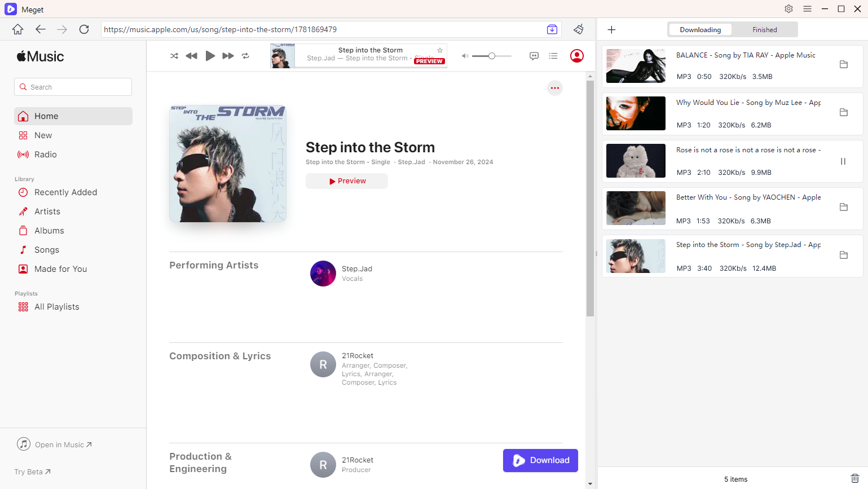
Task: Click the BALANCE download thumbnail
Action: [x=636, y=66]
